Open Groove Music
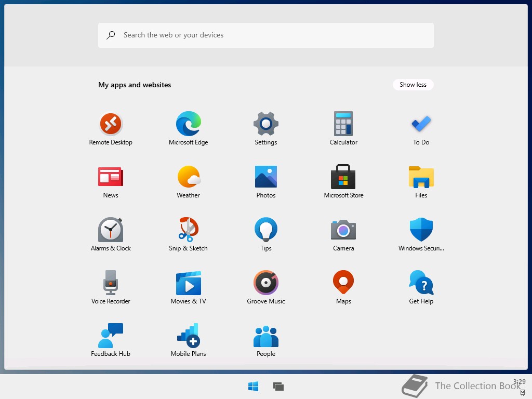532x399 pixels. pos(266,287)
